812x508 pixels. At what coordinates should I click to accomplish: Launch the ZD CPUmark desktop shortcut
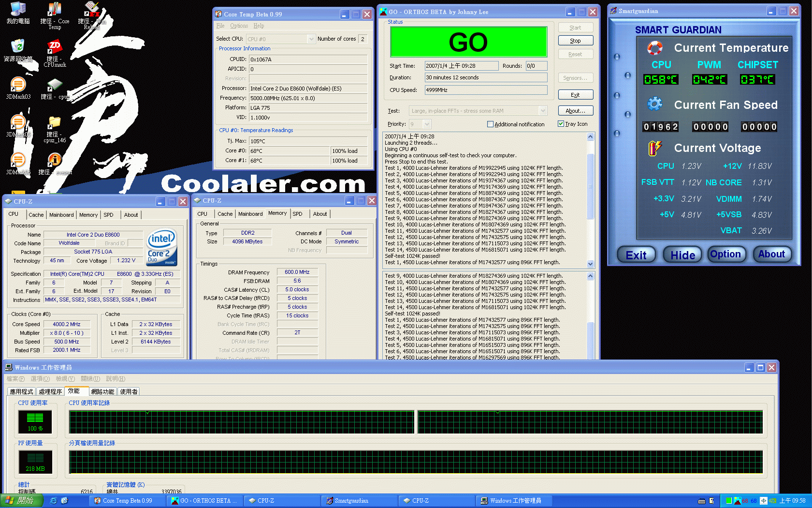(x=55, y=53)
